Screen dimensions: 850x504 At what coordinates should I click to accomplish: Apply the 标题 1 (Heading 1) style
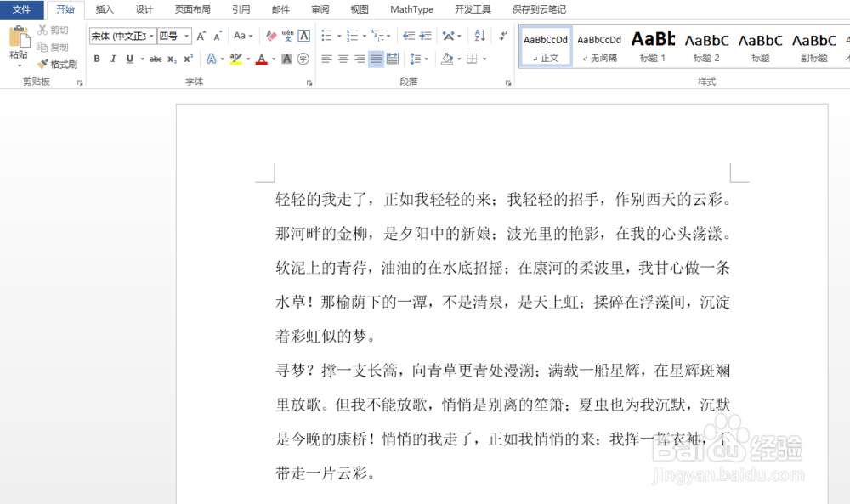(x=653, y=47)
